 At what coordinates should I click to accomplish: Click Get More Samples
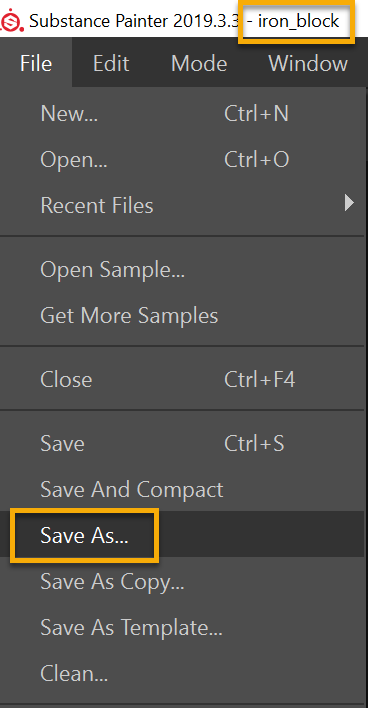point(182,316)
